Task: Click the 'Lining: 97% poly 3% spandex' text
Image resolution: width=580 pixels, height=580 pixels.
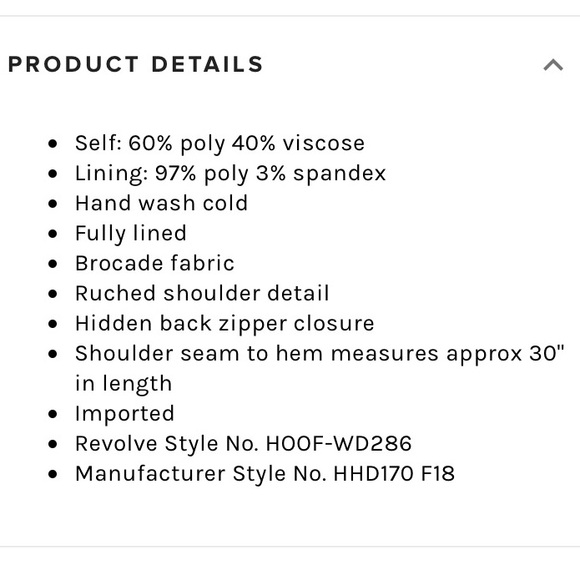Action: [x=230, y=173]
